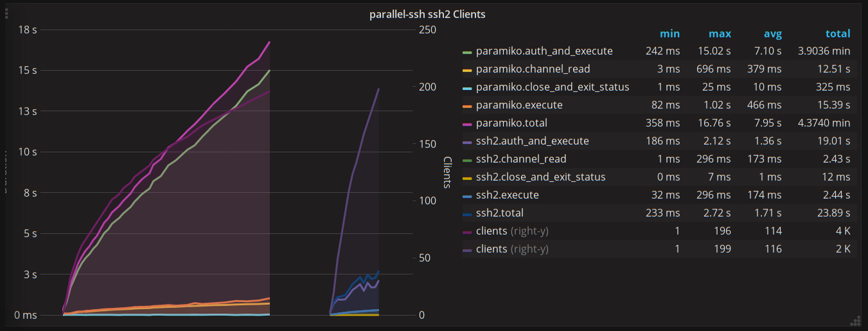
Task: Click the 379 ms avg for paramiko.channel_read
Action: 765,69
